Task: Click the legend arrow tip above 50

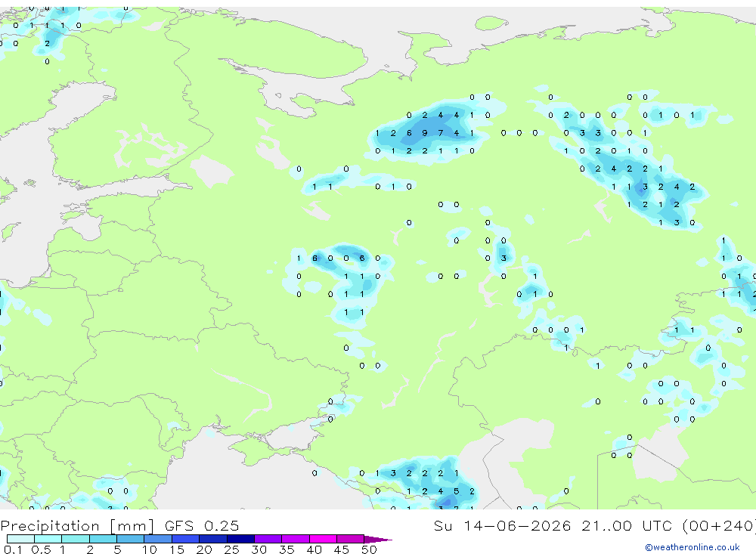Action: [x=378, y=539]
